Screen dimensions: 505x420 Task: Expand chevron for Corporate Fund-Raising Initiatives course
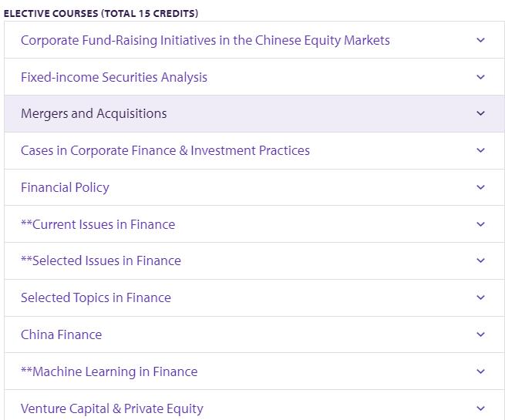click(480, 40)
